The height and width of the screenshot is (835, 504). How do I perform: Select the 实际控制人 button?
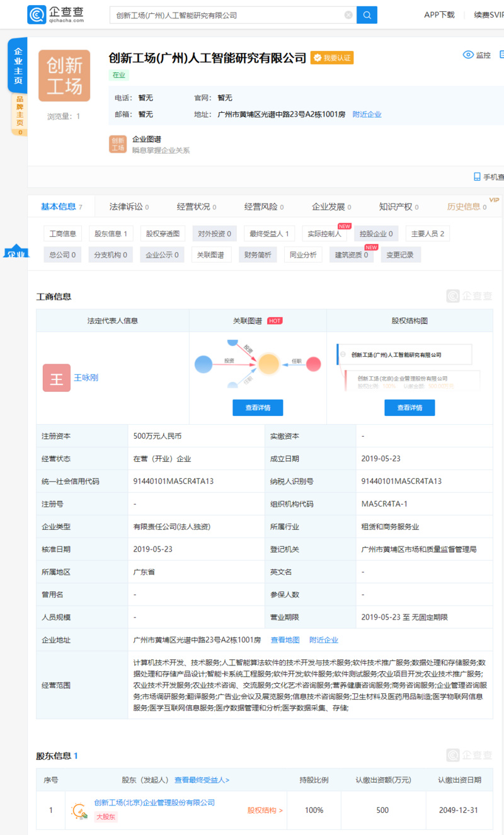324,234
